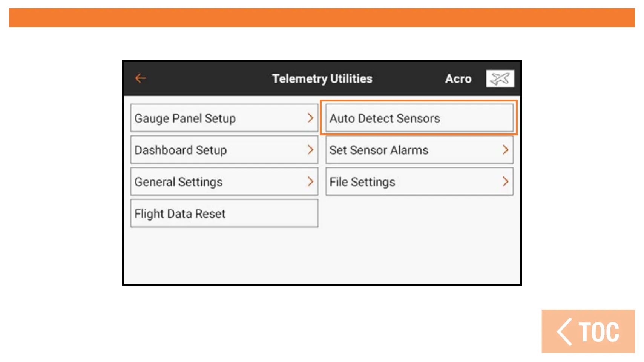Click the File Settings chevron arrow
This screenshot has height=362, width=644.
(x=505, y=182)
